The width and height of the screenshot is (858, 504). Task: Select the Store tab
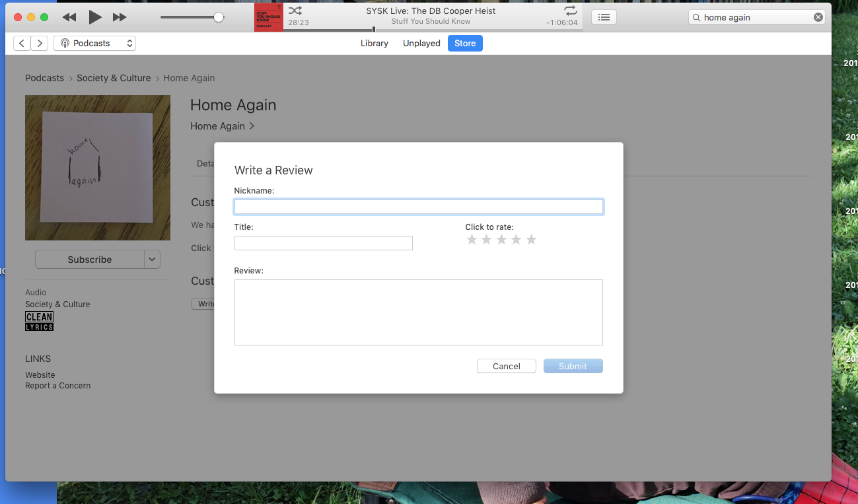coord(465,43)
